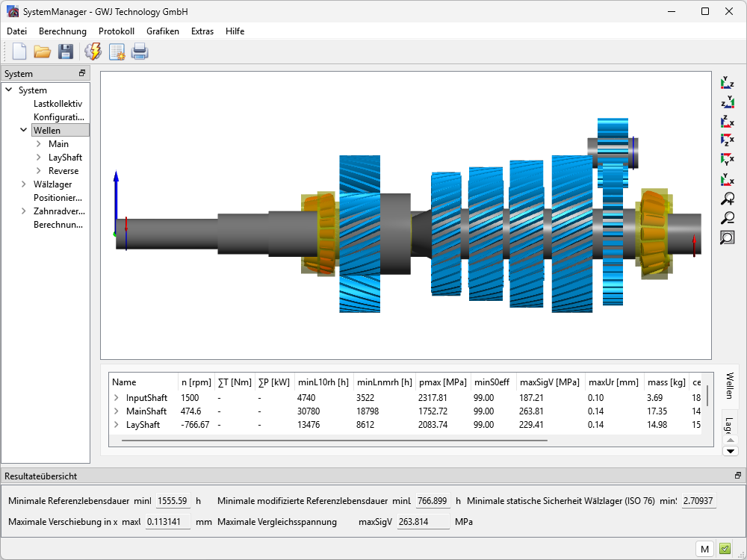
Task: Create protocol report using the toolbar icon
Action: (117, 52)
